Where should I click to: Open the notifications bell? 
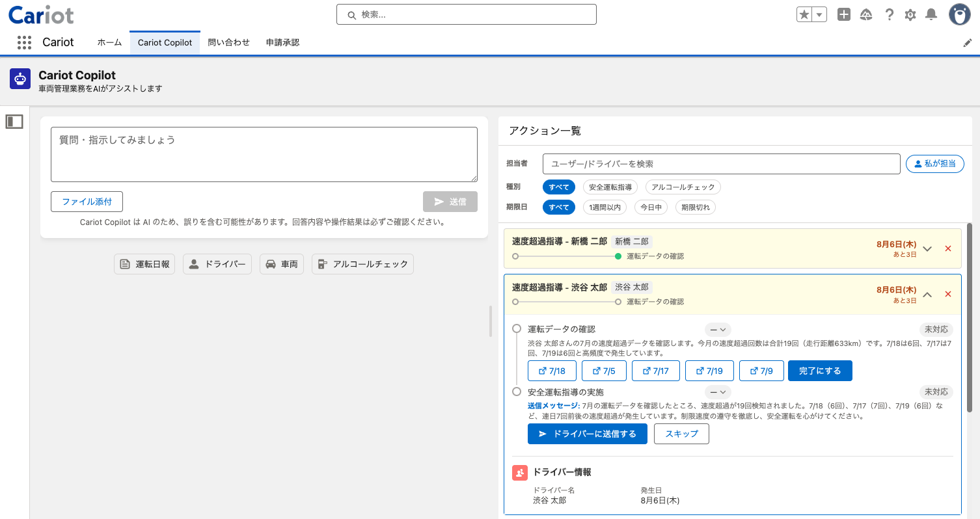pyautogui.click(x=932, y=14)
